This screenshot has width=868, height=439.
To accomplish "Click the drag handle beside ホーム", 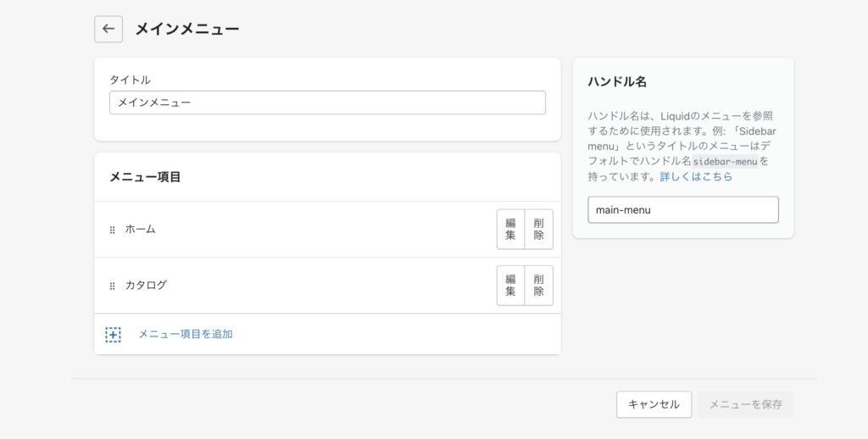I will point(112,230).
